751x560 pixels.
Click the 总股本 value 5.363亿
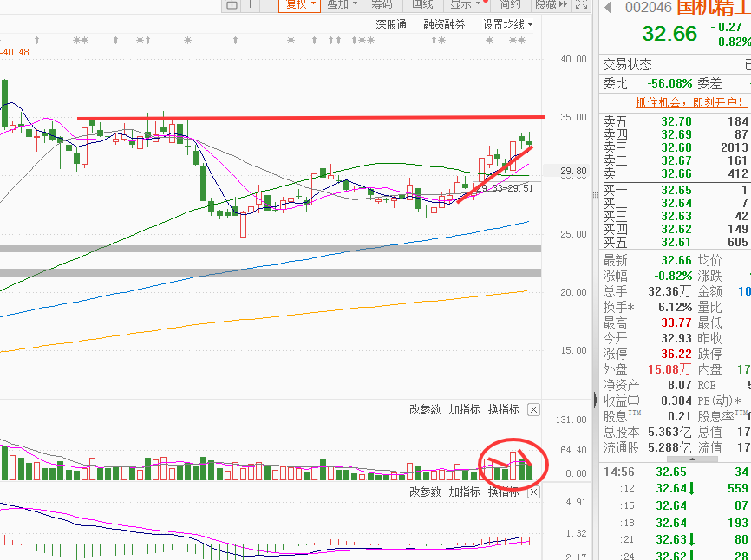point(669,433)
